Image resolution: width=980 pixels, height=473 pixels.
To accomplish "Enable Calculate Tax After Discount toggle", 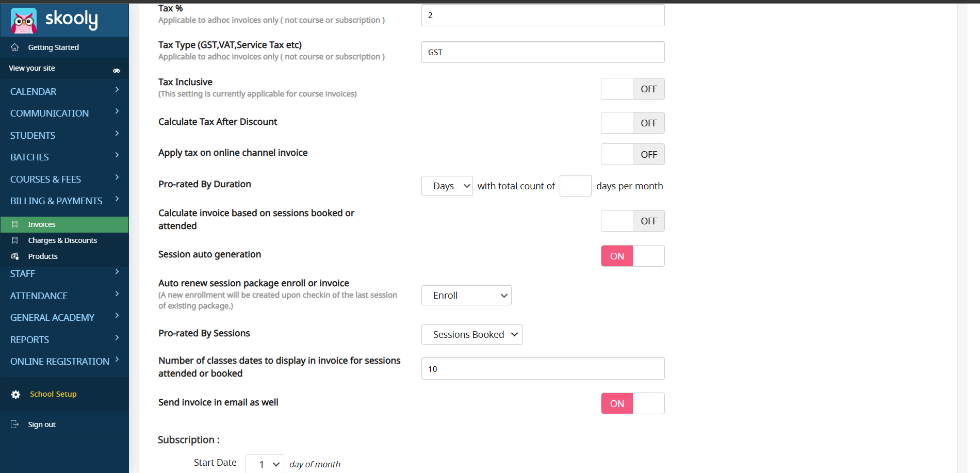I will [x=632, y=123].
